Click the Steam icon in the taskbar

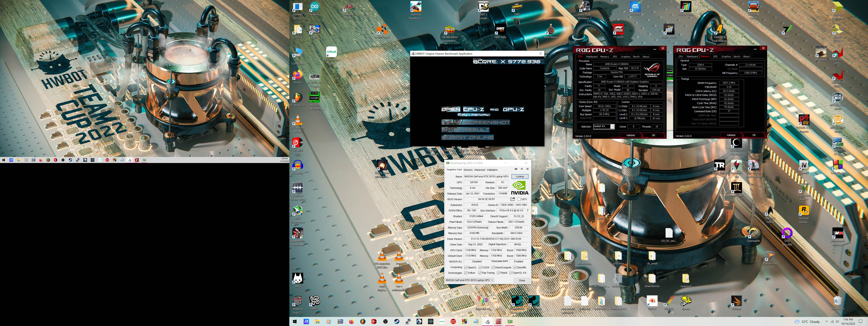pos(397,322)
